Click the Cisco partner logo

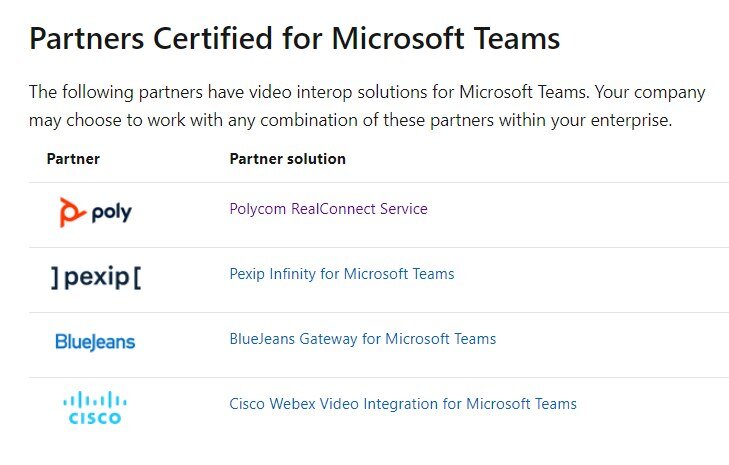coord(95,408)
